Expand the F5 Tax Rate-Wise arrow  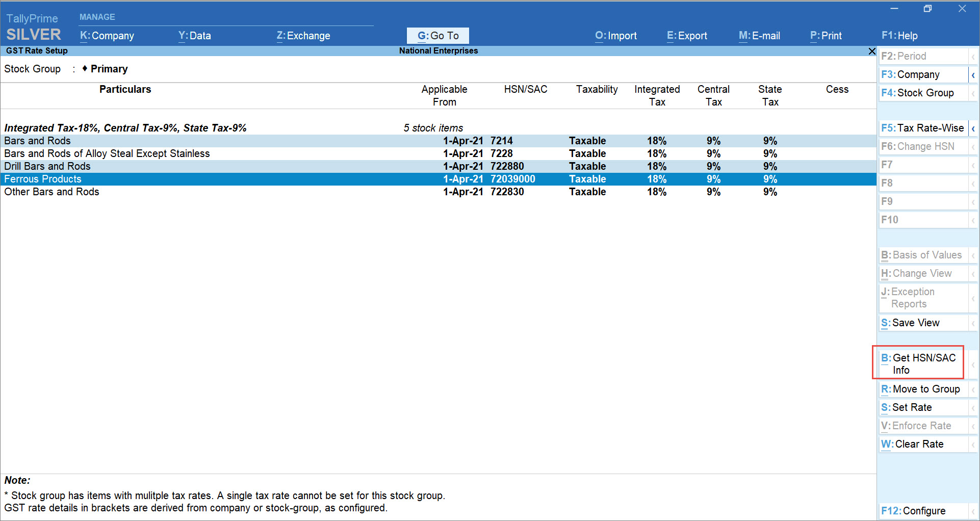(x=973, y=128)
